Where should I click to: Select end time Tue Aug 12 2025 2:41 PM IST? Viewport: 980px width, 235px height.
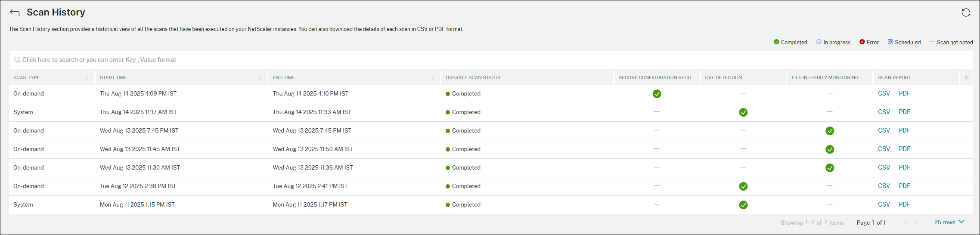coord(310,186)
